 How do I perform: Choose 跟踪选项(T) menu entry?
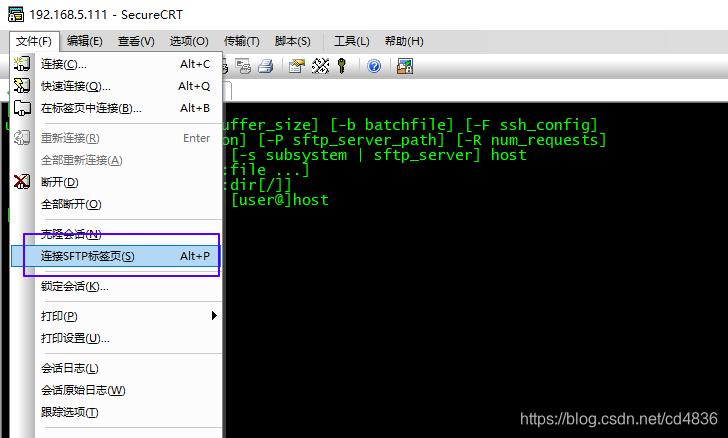point(116,412)
